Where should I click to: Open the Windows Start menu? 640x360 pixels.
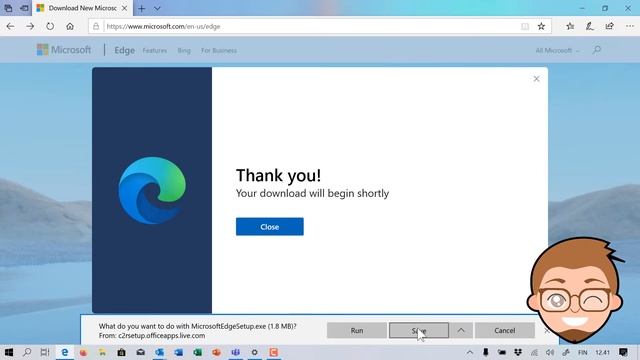coord(8,352)
